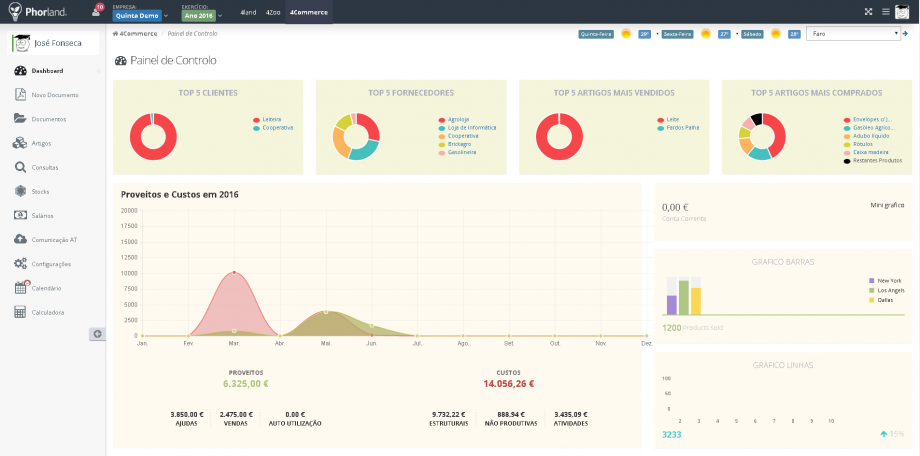Click the yellow Dallas bar in Grafico Barras

pyautogui.click(x=696, y=301)
